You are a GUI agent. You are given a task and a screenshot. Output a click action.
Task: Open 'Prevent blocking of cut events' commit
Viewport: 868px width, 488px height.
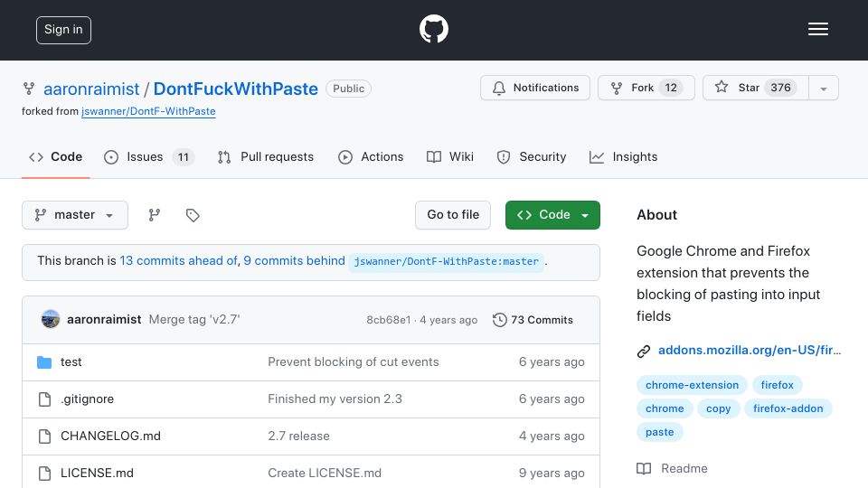354,362
